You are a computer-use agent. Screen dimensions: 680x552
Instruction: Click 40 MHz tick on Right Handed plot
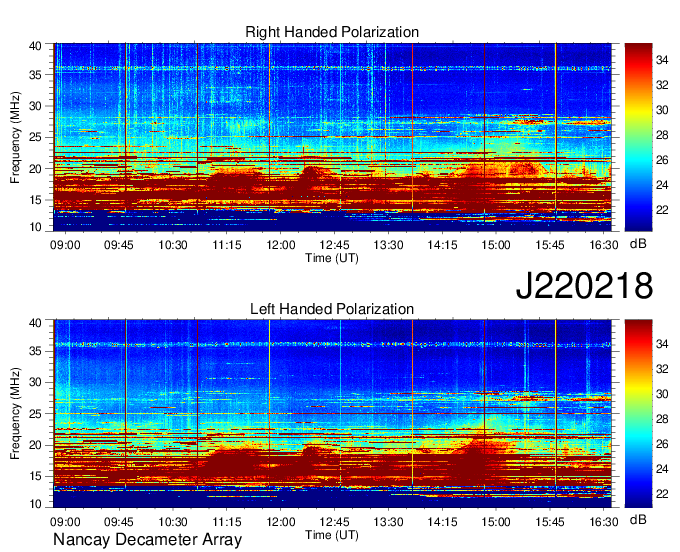coord(36,46)
